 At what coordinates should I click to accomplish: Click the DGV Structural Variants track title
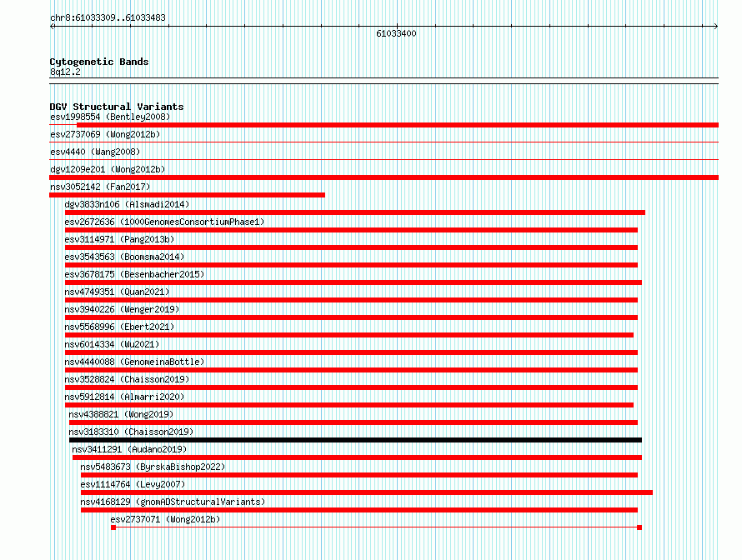coord(117,107)
